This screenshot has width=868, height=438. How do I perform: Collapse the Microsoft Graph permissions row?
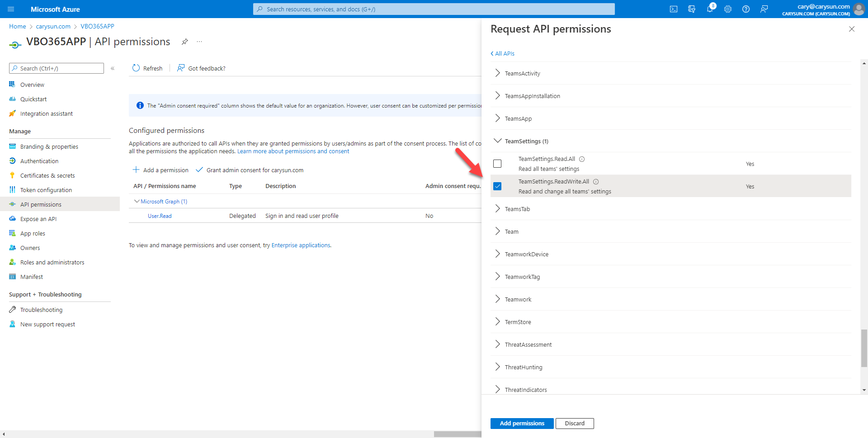coord(136,201)
